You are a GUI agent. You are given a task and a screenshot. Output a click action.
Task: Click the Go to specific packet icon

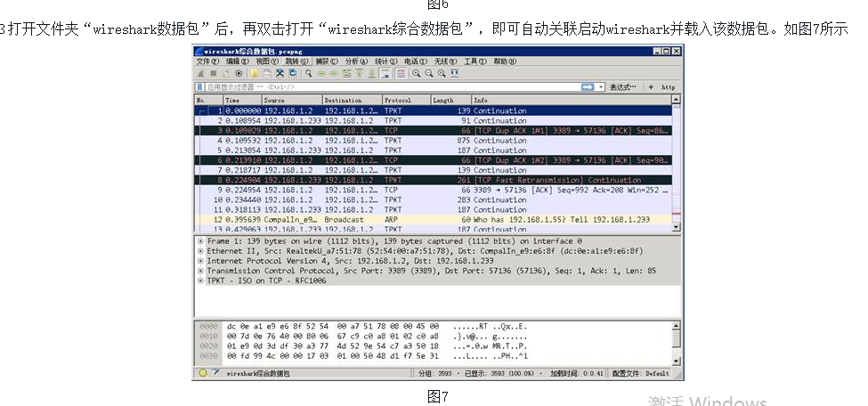[x=347, y=74]
